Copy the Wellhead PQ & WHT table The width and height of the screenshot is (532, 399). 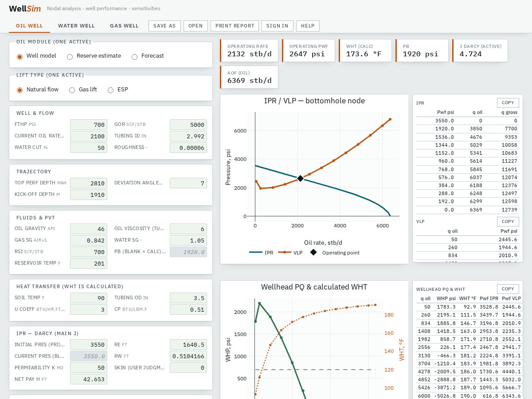click(x=508, y=289)
